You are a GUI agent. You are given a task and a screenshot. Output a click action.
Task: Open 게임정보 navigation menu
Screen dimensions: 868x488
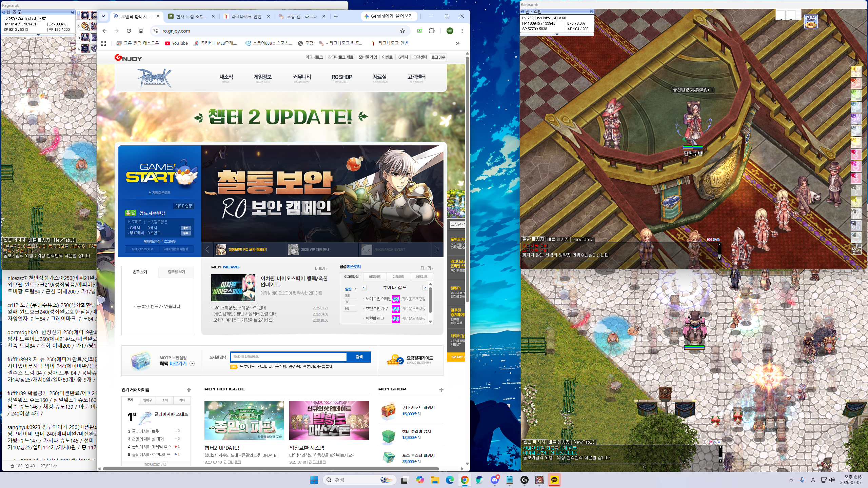pos(263,78)
